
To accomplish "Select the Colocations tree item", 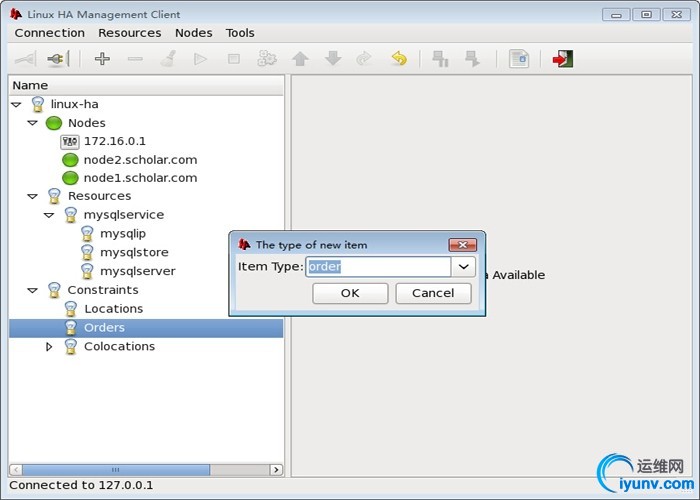I will [x=119, y=346].
